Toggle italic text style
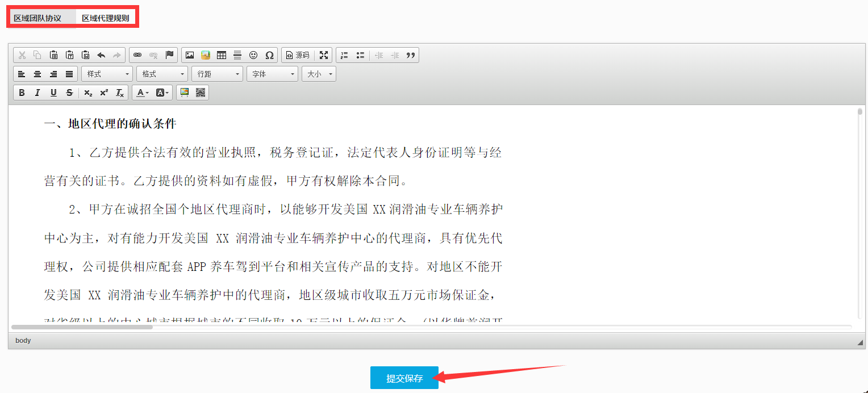This screenshot has height=393, width=868. [x=37, y=93]
